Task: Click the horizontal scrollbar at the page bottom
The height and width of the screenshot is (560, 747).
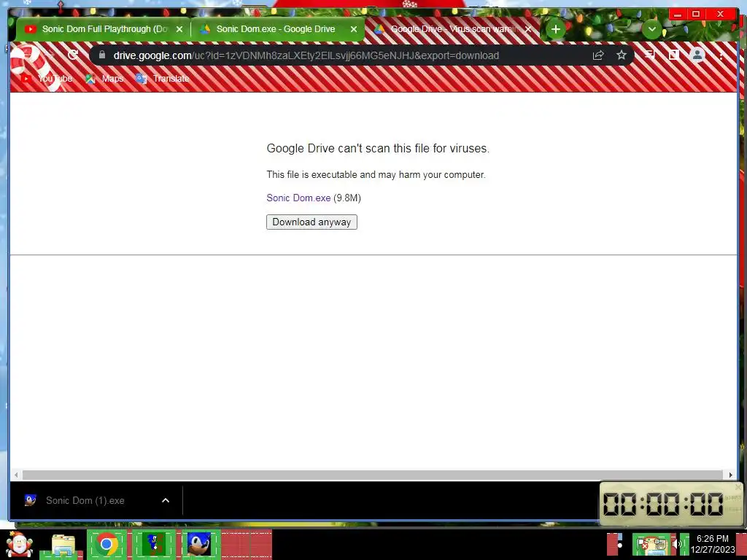Action: coord(373,475)
